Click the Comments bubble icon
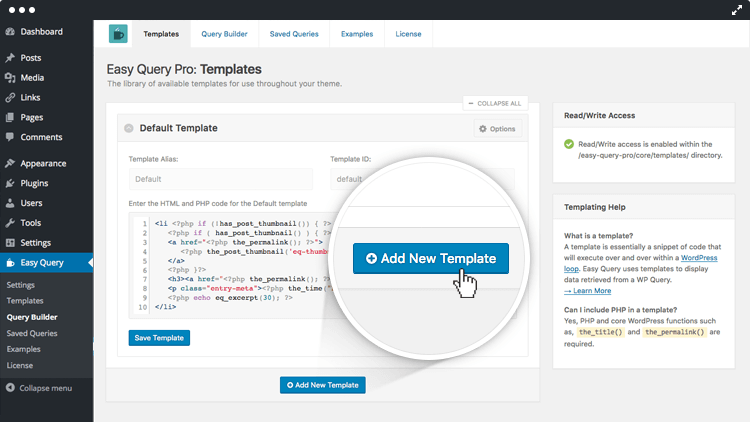This screenshot has height=422, width=750. point(10,137)
